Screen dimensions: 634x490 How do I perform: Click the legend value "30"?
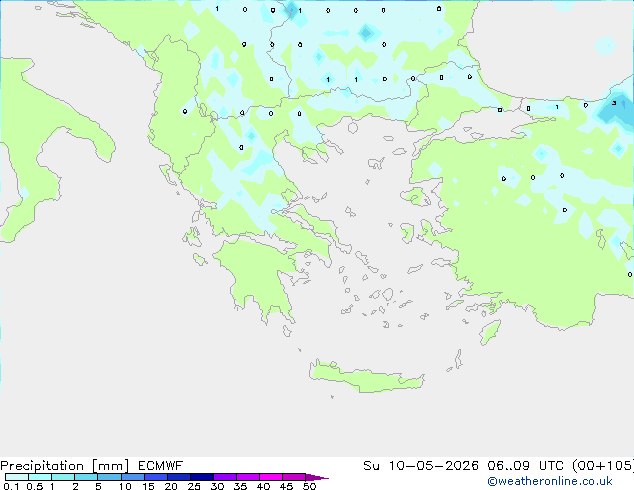tap(217, 486)
